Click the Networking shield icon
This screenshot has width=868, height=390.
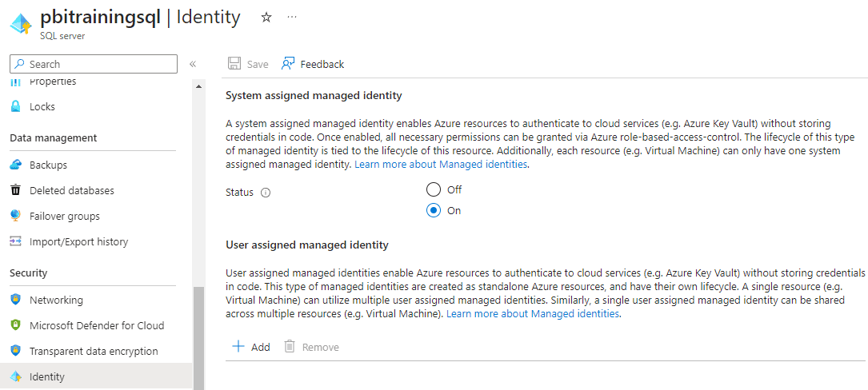pos(16,300)
